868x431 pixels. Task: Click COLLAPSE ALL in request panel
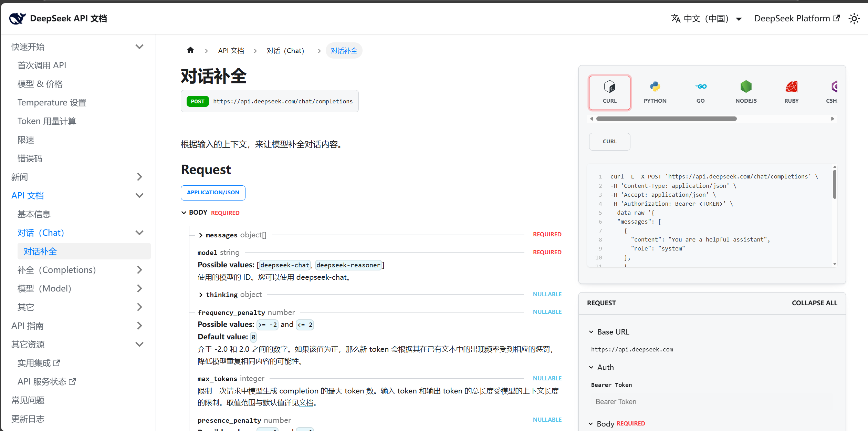[x=814, y=303]
